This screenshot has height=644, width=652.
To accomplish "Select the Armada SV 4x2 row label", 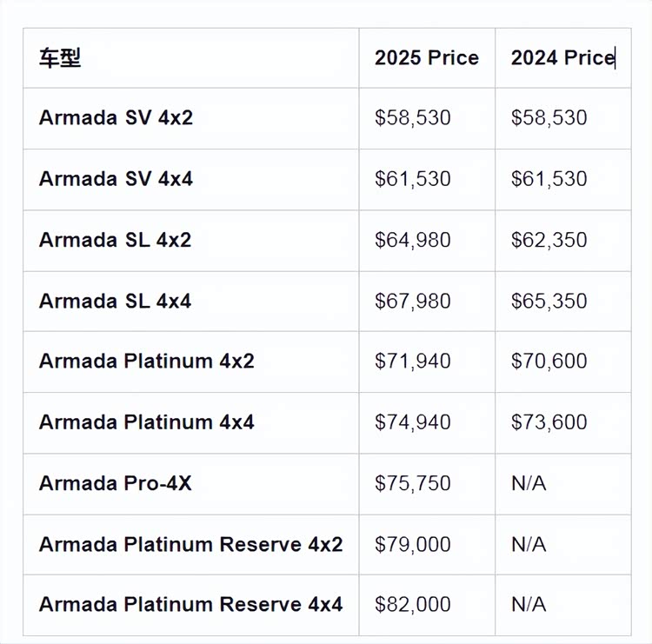I will [x=116, y=118].
